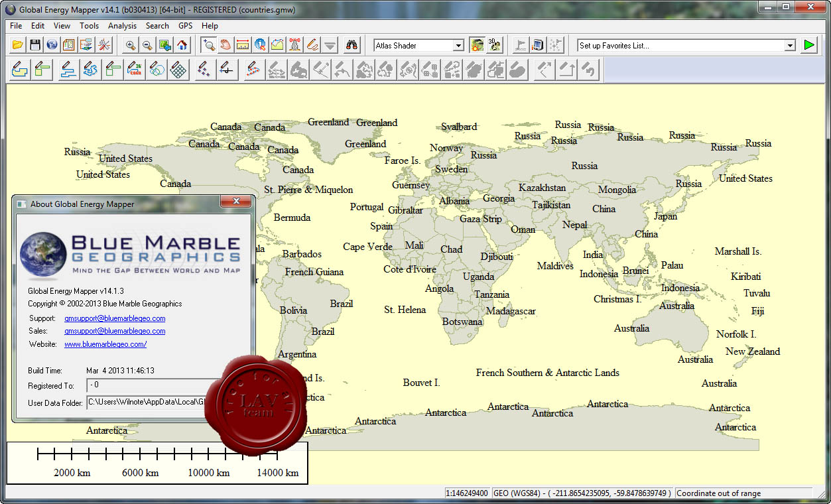Open the Tools menu

[89, 26]
